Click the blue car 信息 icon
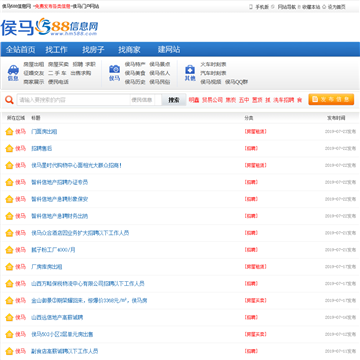This screenshot has width=360, height=360. pos(13,70)
